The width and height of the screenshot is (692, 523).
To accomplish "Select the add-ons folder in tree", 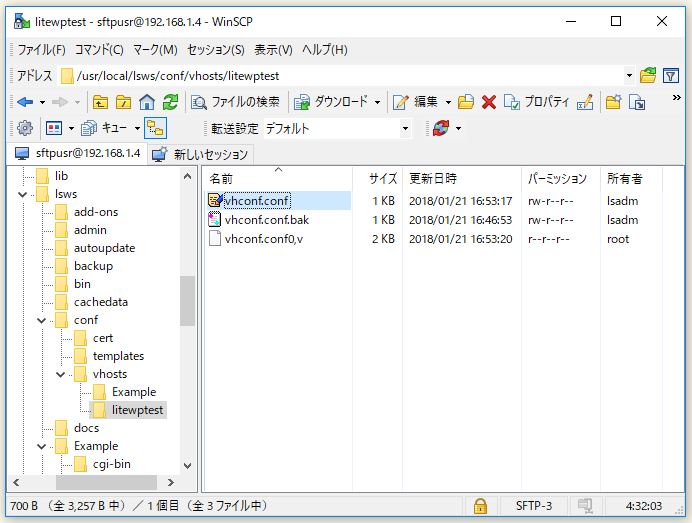I will [x=96, y=212].
